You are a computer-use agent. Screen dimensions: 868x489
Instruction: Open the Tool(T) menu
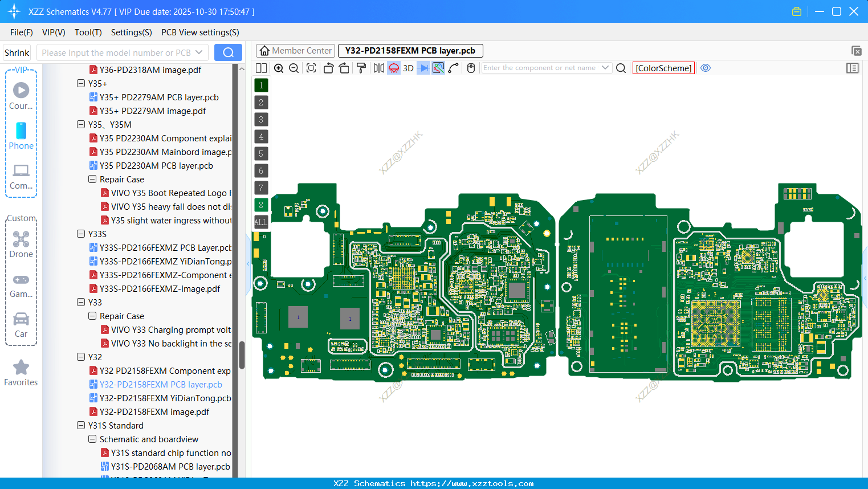point(88,32)
